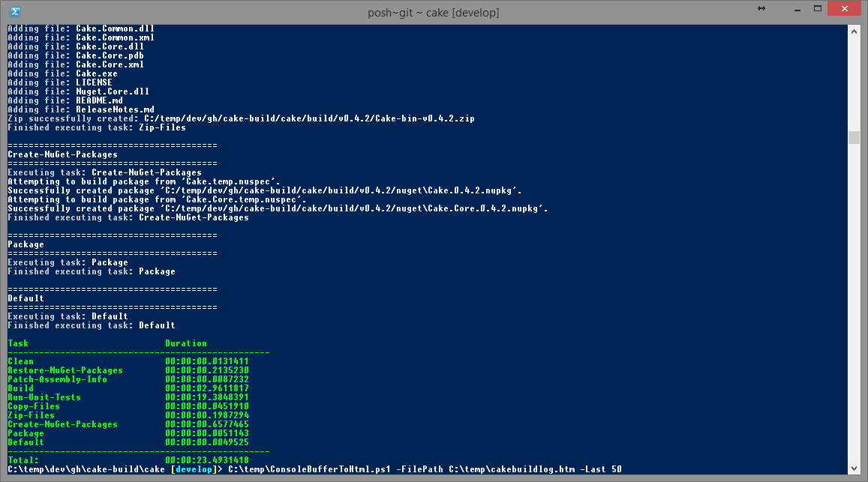868x482 pixels.
Task: Maximize the posh~git console window
Action: 818,8
